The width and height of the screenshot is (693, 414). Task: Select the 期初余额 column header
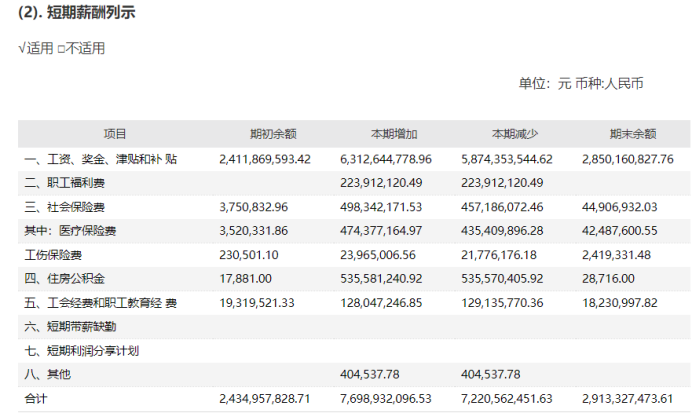coord(273,134)
